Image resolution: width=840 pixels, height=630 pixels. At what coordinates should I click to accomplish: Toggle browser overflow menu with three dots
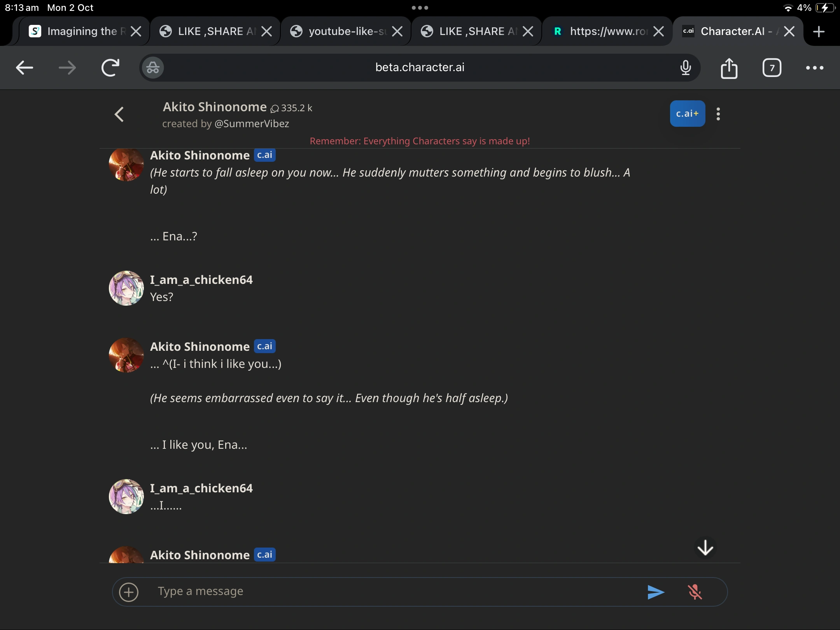point(815,67)
